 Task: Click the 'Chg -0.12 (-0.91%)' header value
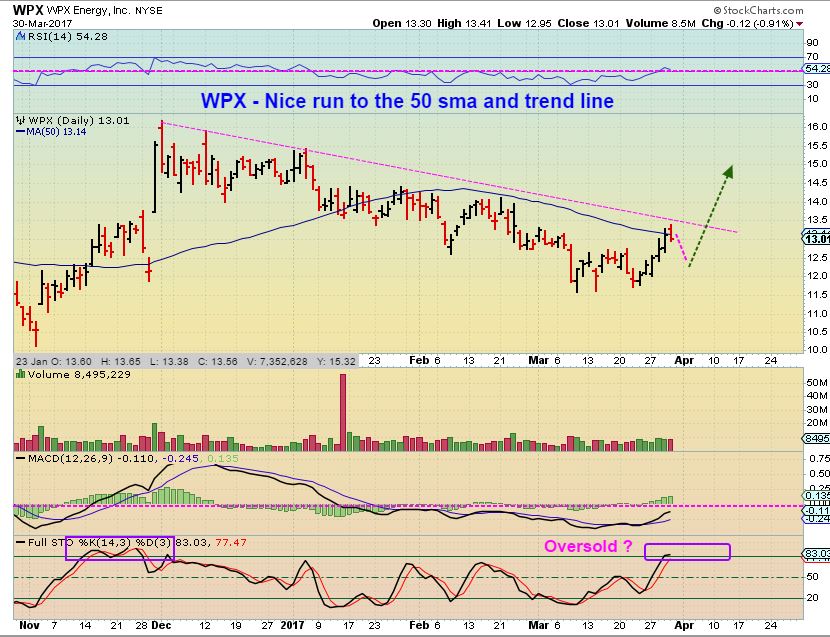pos(748,23)
